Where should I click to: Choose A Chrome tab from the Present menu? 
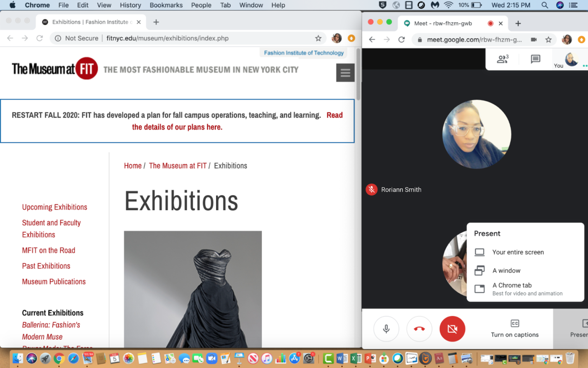click(x=512, y=285)
